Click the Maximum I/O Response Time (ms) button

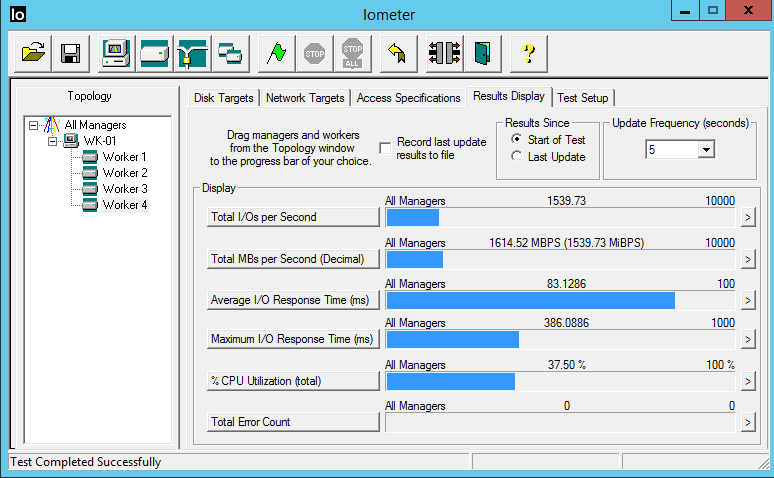click(x=293, y=339)
